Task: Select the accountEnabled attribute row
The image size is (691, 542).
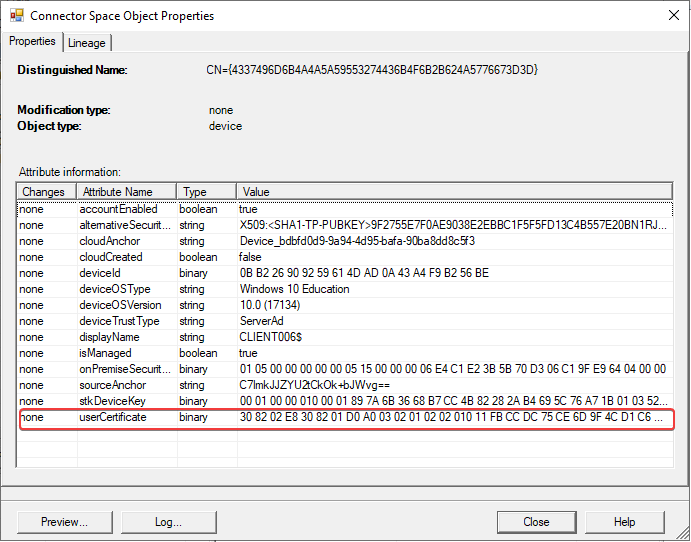Action: [x=116, y=210]
